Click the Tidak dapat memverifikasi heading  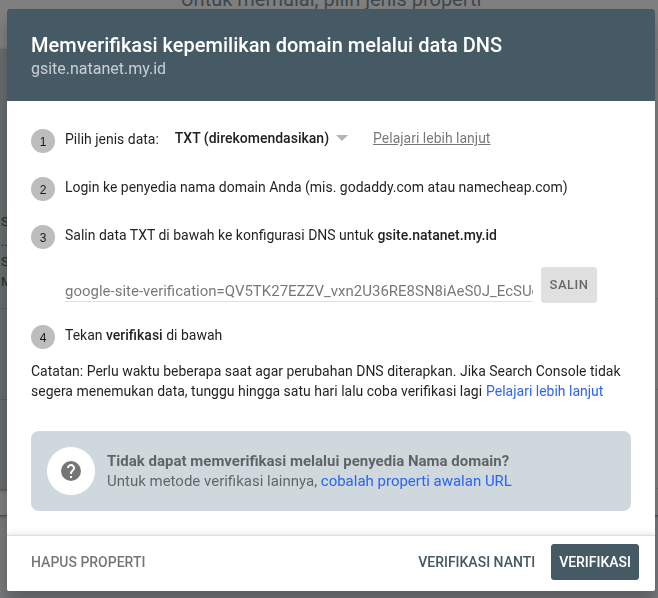coord(308,461)
